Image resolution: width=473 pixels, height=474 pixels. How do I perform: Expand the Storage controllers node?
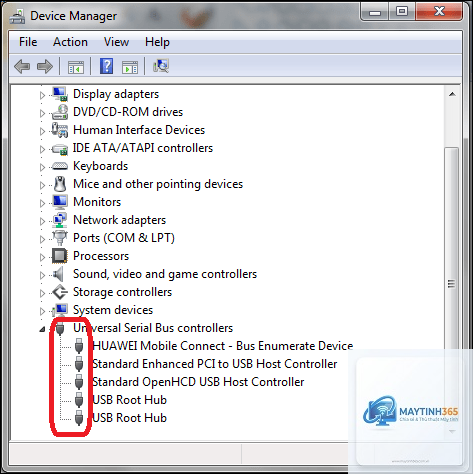[x=42, y=293]
